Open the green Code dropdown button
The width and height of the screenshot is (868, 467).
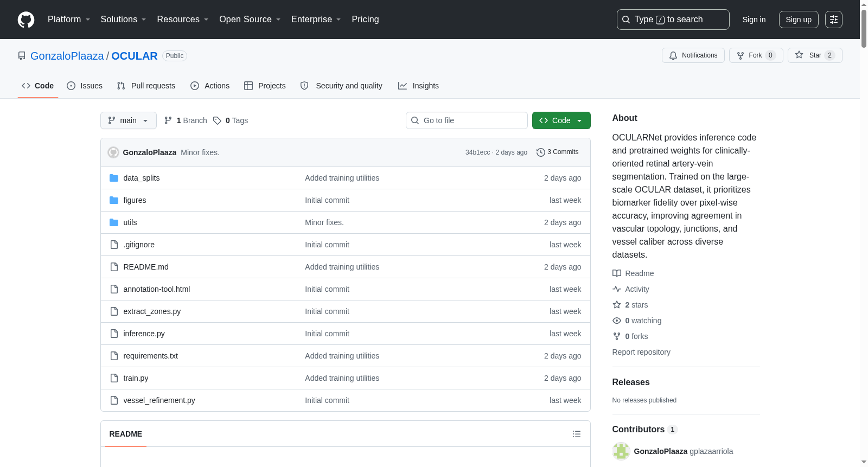(561, 120)
